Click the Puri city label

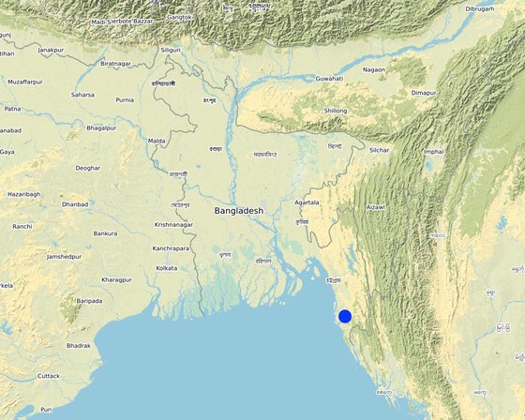click(46, 410)
